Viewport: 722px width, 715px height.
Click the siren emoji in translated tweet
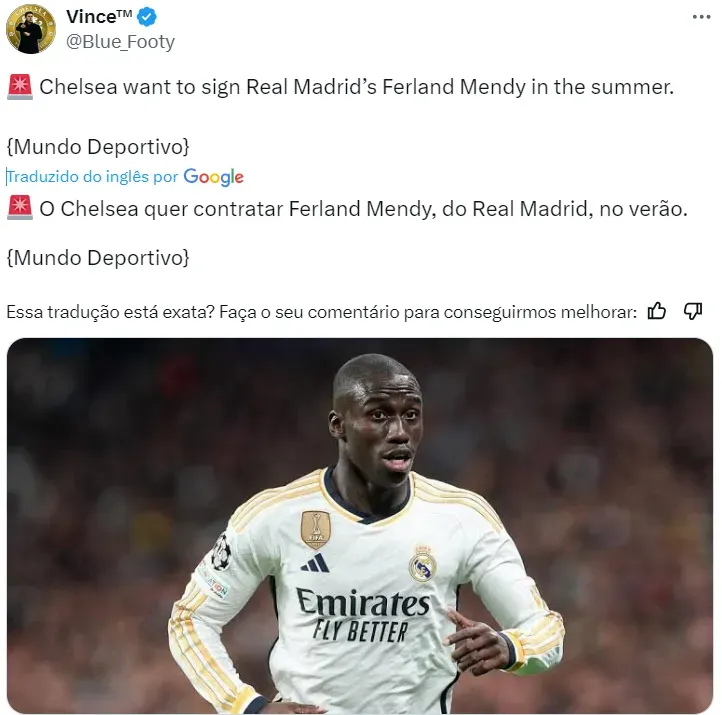pyautogui.click(x=20, y=208)
